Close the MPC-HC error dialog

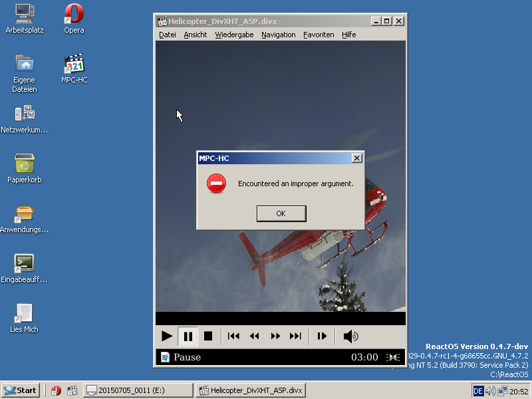[356, 158]
